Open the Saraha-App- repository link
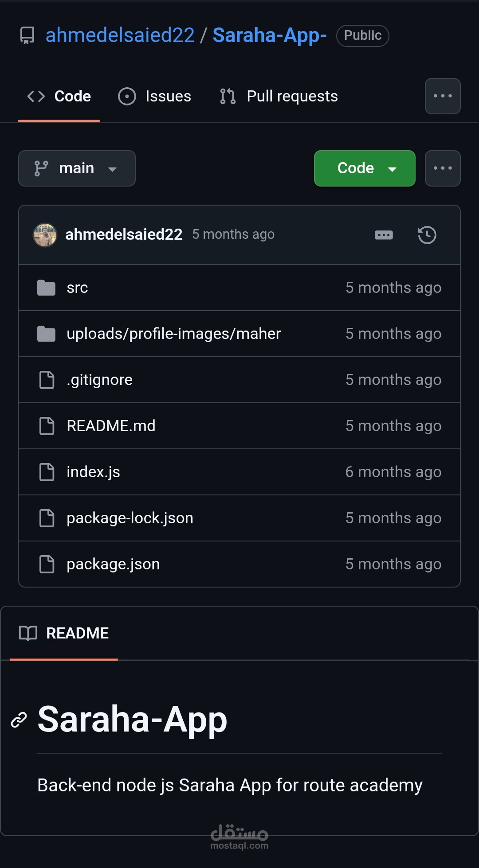The width and height of the screenshot is (479, 868). point(270,35)
